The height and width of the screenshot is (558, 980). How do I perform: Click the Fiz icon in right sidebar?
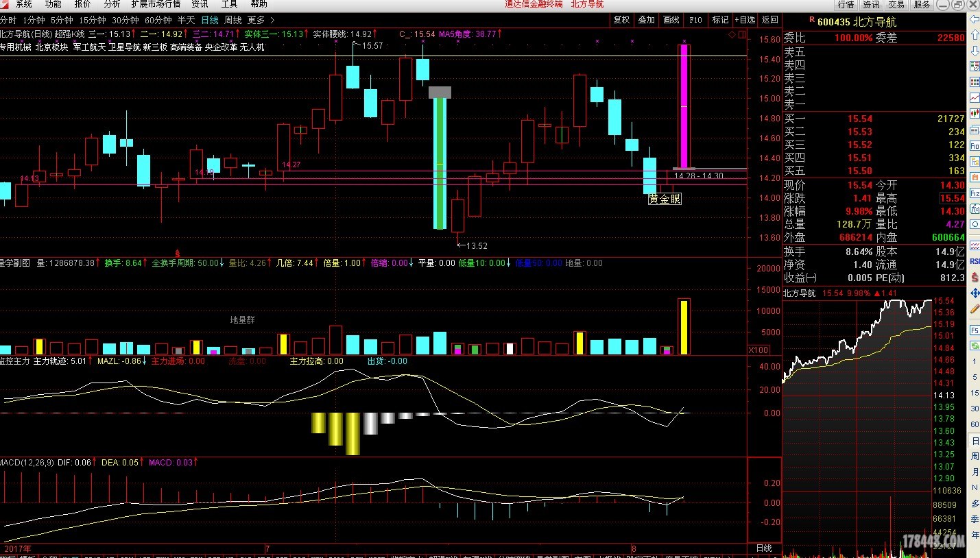(974, 193)
